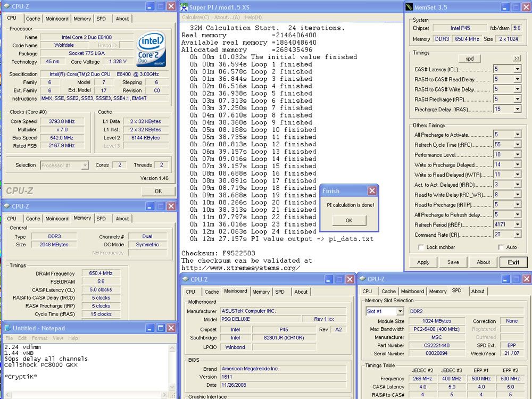Click the Checksum: F9522503 line
The height and width of the screenshot is (399, 532).
[x=218, y=253]
